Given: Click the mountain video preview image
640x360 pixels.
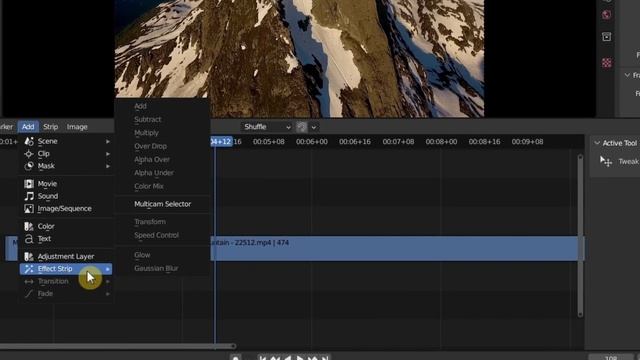Looking at the screenshot, I should click(x=299, y=58).
